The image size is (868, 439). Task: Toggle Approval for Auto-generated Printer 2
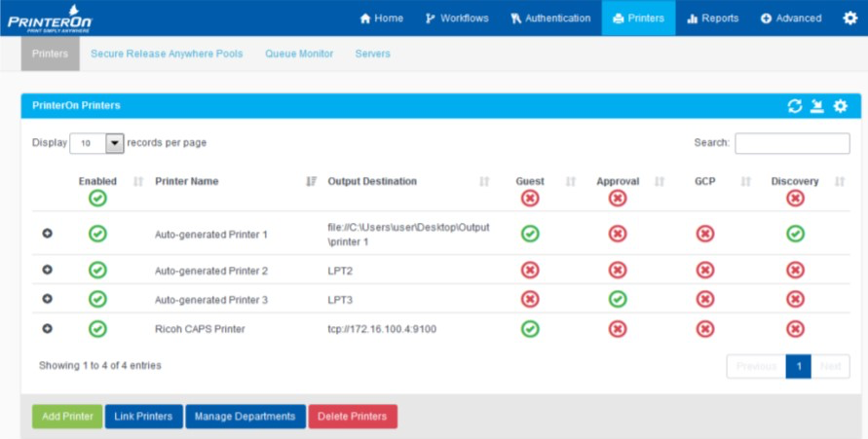(618, 271)
